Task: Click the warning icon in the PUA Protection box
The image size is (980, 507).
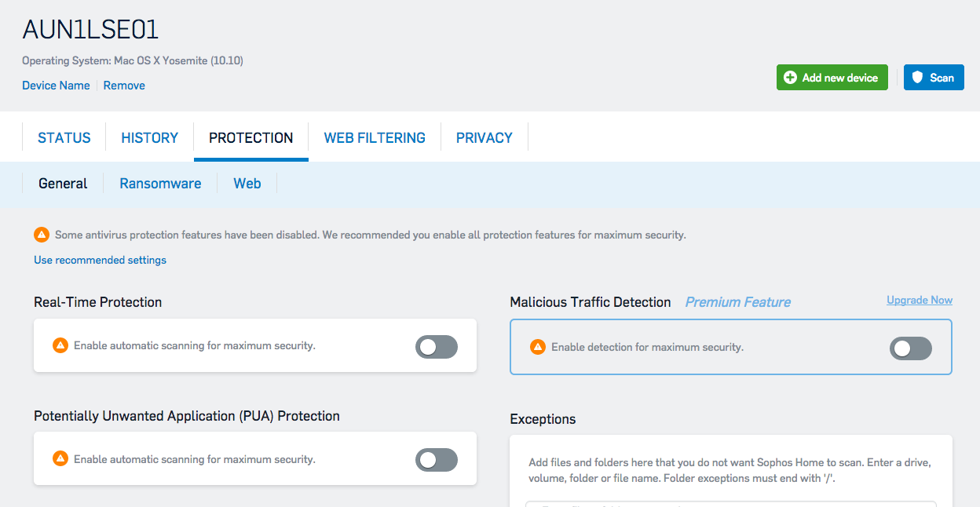Action: (60, 459)
